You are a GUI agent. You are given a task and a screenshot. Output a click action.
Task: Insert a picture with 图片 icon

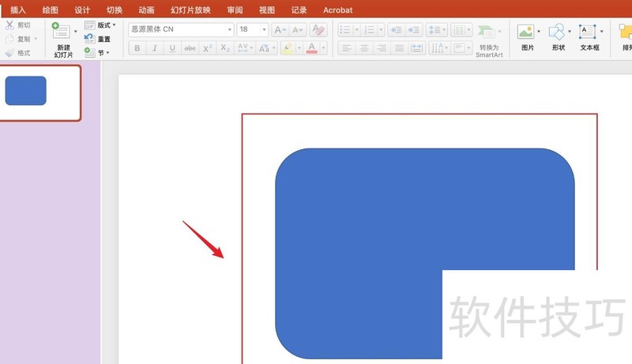click(x=525, y=32)
